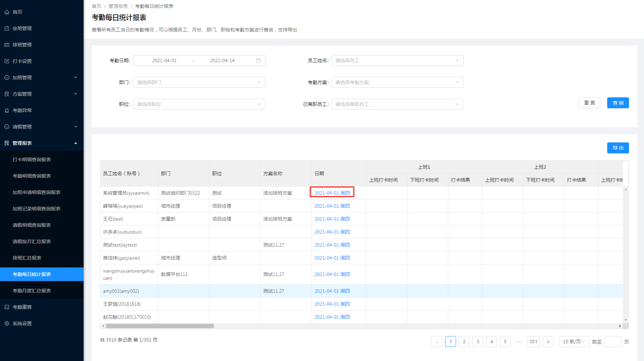Click the 加班管理 clock icon

[x=7, y=78]
